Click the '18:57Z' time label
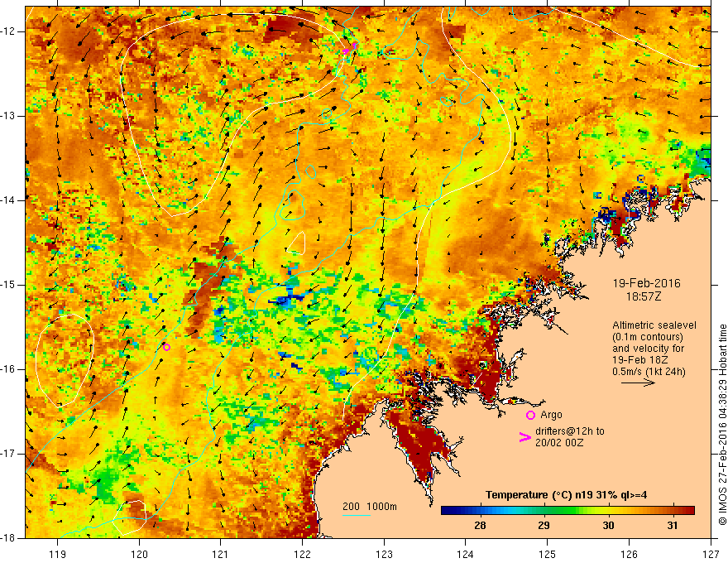728x563 pixels. [643, 296]
